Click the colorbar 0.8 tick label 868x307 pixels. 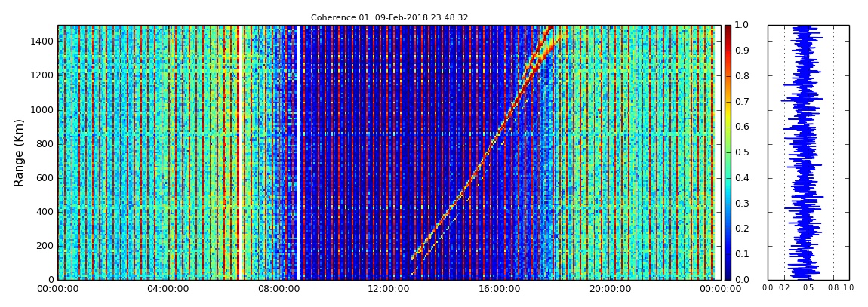[x=740, y=76]
